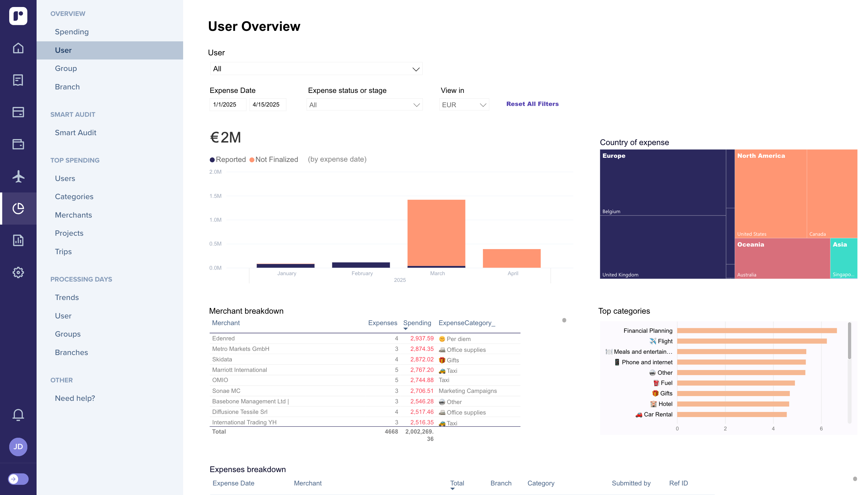Open the notifications bell icon
The width and height of the screenshot is (868, 495).
18,415
